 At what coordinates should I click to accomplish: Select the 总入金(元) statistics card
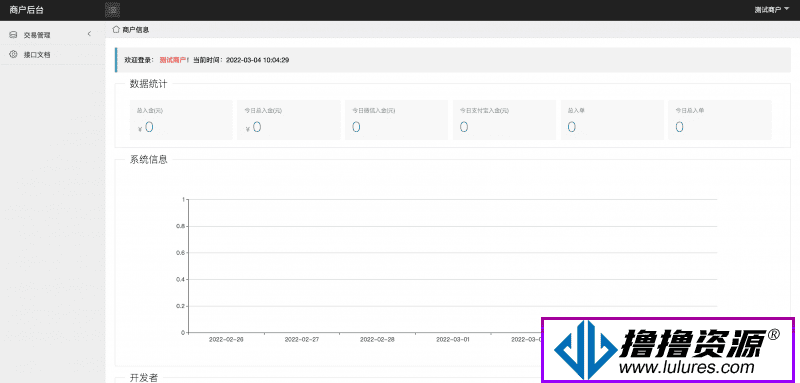[181, 120]
